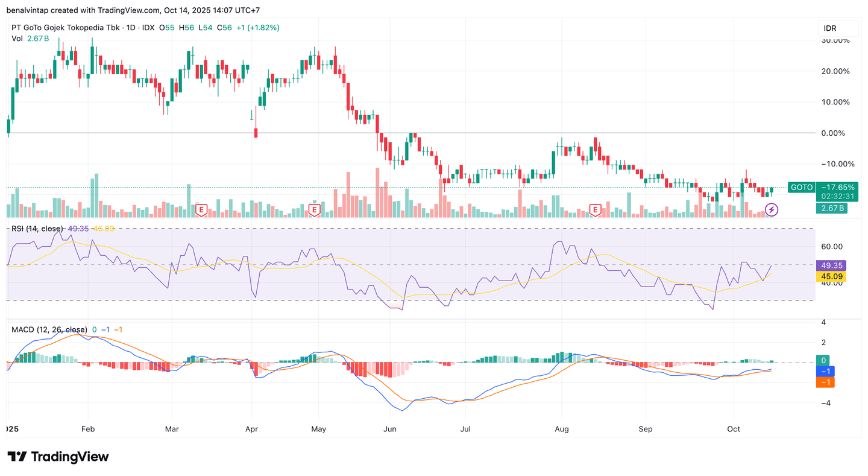Click the earnings marker near April
This screenshot has width=868, height=476.
pos(202,210)
